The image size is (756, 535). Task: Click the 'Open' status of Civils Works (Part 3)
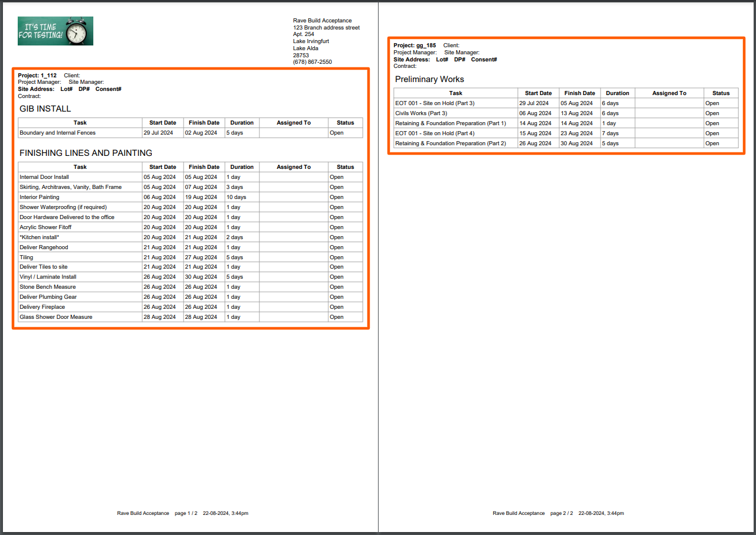[712, 113]
